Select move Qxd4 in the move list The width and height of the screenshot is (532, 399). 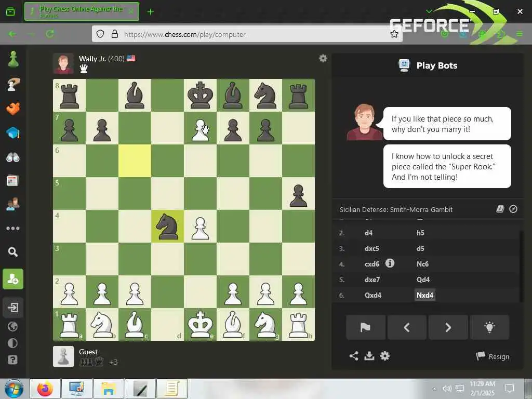(x=373, y=295)
